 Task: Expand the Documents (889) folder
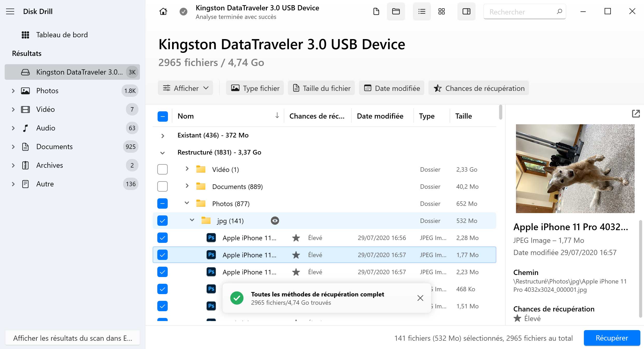click(x=187, y=186)
